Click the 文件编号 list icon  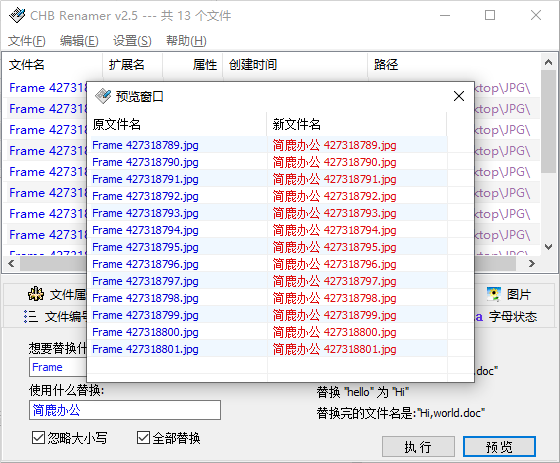click(x=31, y=317)
